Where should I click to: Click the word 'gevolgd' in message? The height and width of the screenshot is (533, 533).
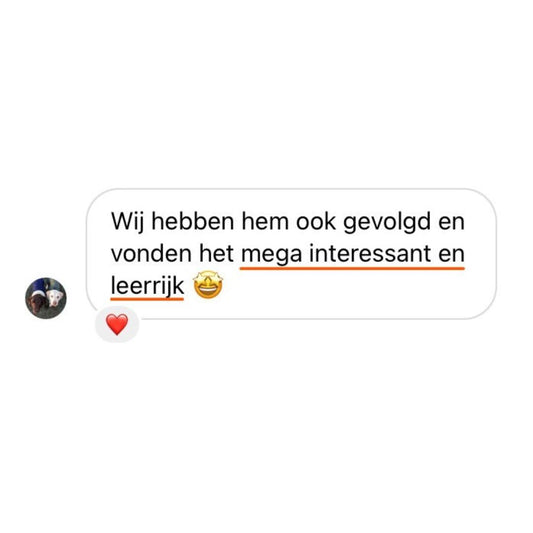point(387,222)
